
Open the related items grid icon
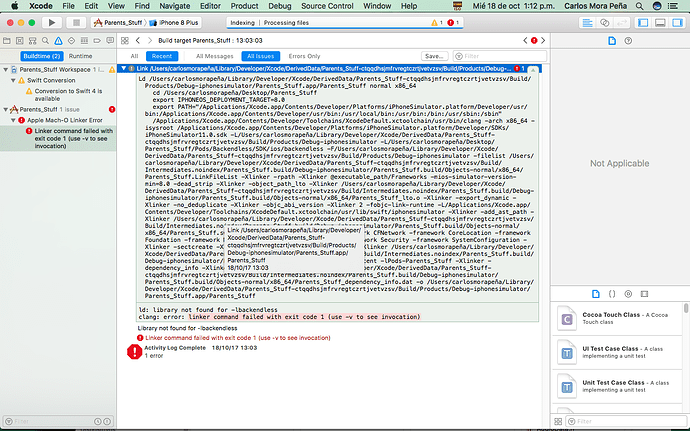tap(125, 41)
